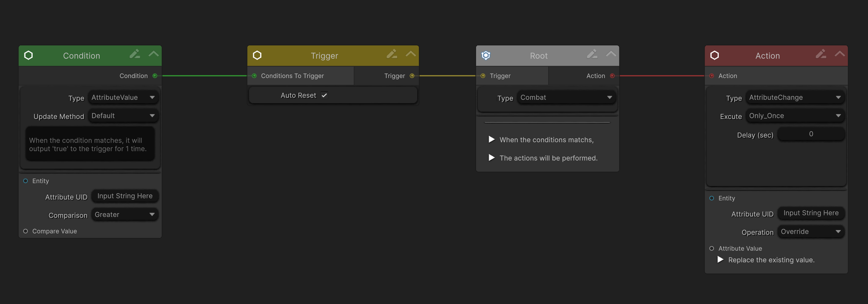868x304 pixels.
Task: Click the Action output port on Root node
Action: (x=612, y=76)
